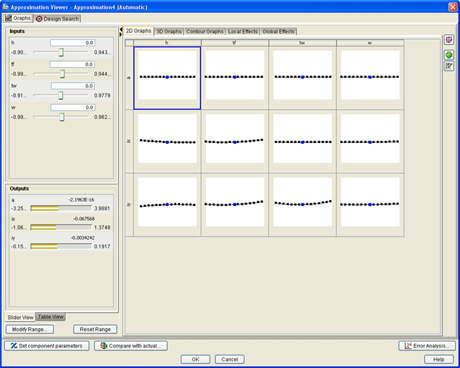The image size is (460, 368).
Task: Click the tf column header
Action: [235, 43]
